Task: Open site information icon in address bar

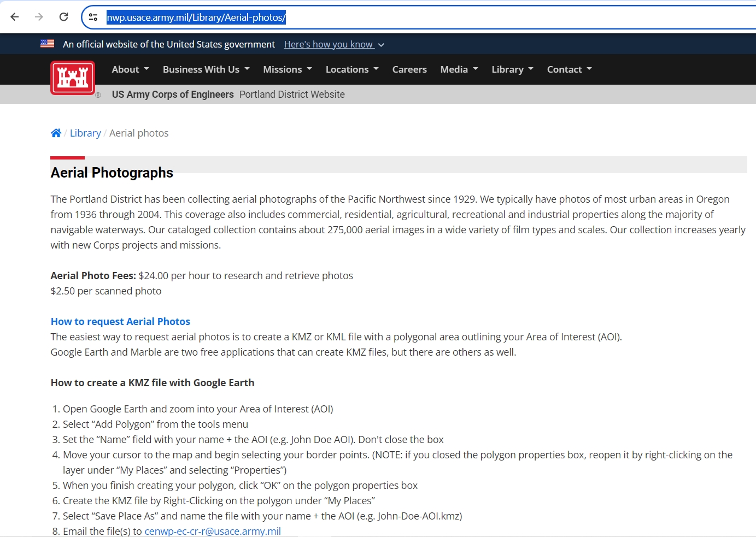Action: tap(93, 17)
